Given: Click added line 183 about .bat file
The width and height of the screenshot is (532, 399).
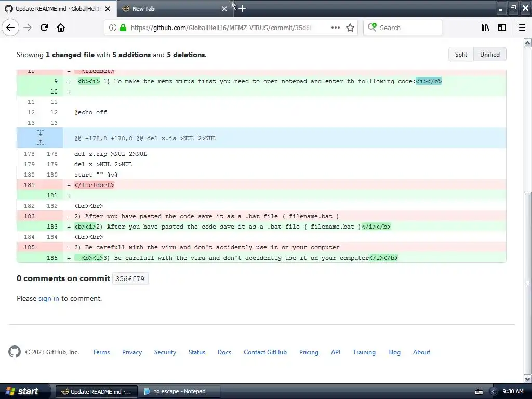Looking at the screenshot, I should pyautogui.click(x=232, y=227).
